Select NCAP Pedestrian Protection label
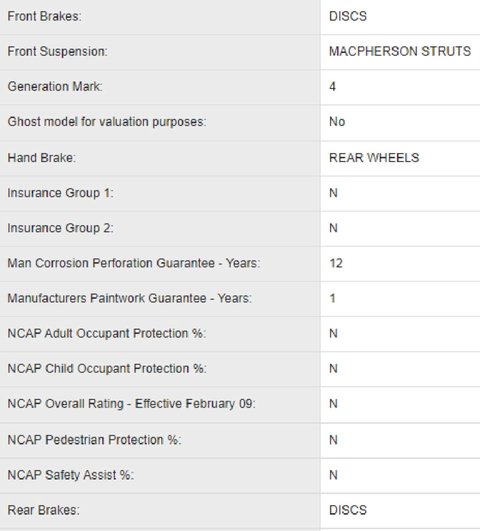The height and width of the screenshot is (531, 480). click(94, 440)
